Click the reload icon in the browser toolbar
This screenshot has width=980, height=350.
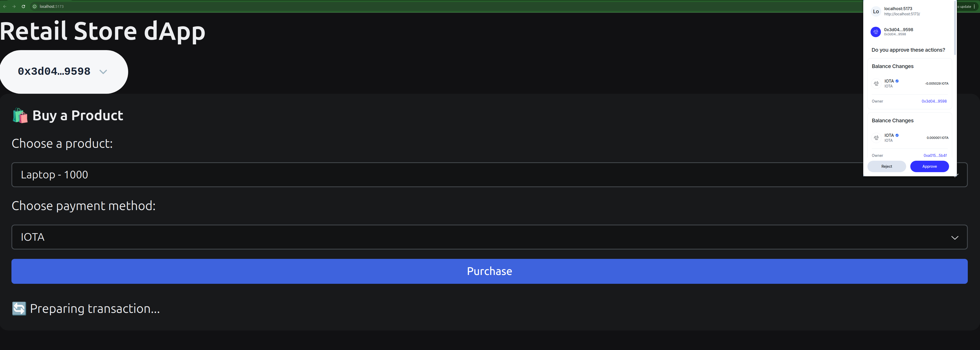tap(24, 6)
